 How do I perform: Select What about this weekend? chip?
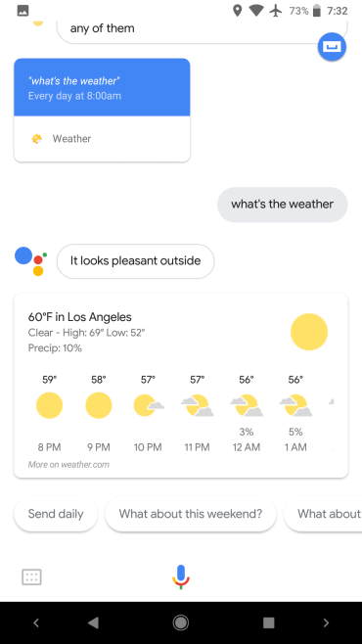point(191,514)
